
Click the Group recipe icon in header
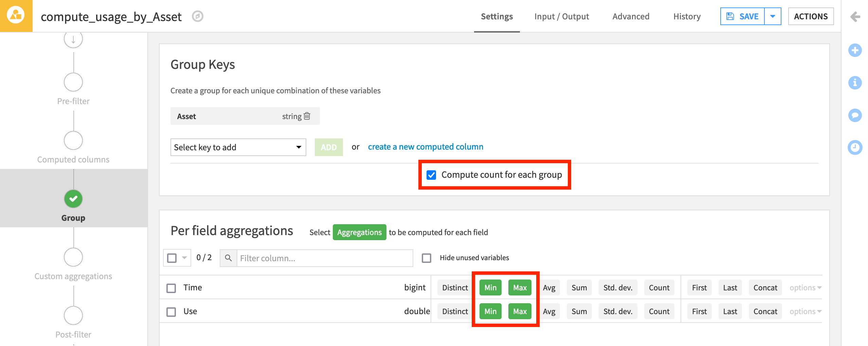click(x=16, y=16)
